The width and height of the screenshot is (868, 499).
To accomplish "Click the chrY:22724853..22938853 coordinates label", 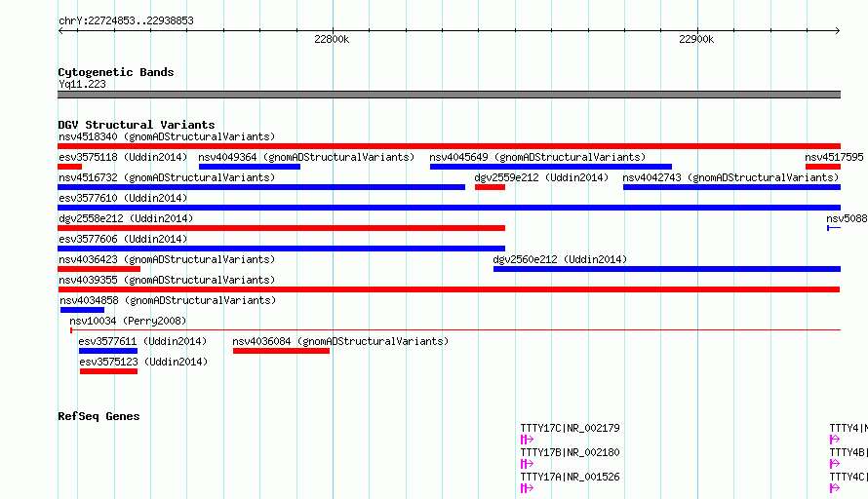I will tap(126, 20).
